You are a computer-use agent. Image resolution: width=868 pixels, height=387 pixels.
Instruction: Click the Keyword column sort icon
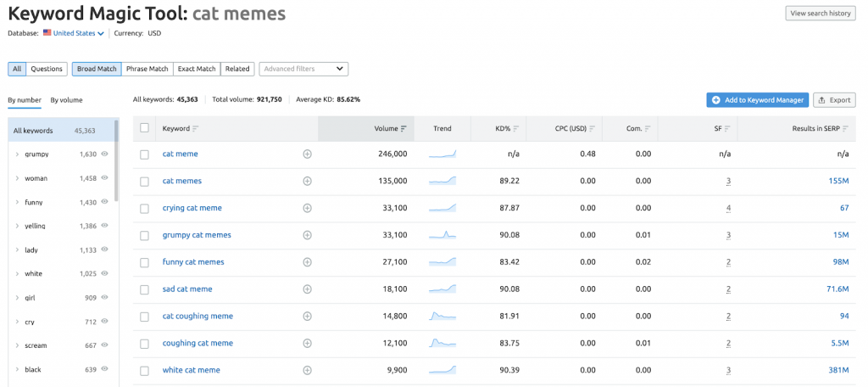click(x=196, y=129)
